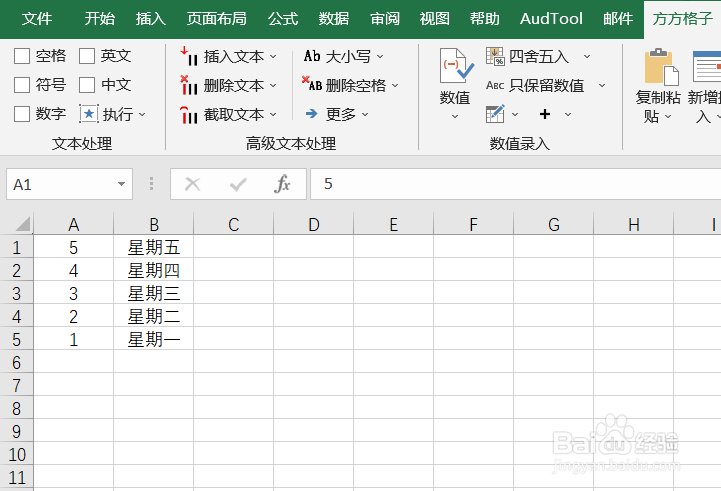Switch to the Help (帮助) tab
The height and width of the screenshot is (491, 721).
click(x=485, y=19)
